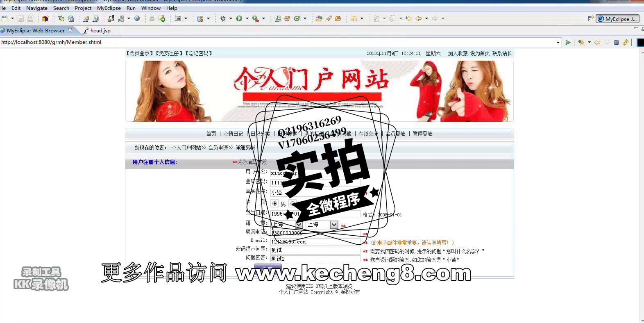
Task: Click the Back navigation arrow in main toolbar
Action: click(419, 18)
